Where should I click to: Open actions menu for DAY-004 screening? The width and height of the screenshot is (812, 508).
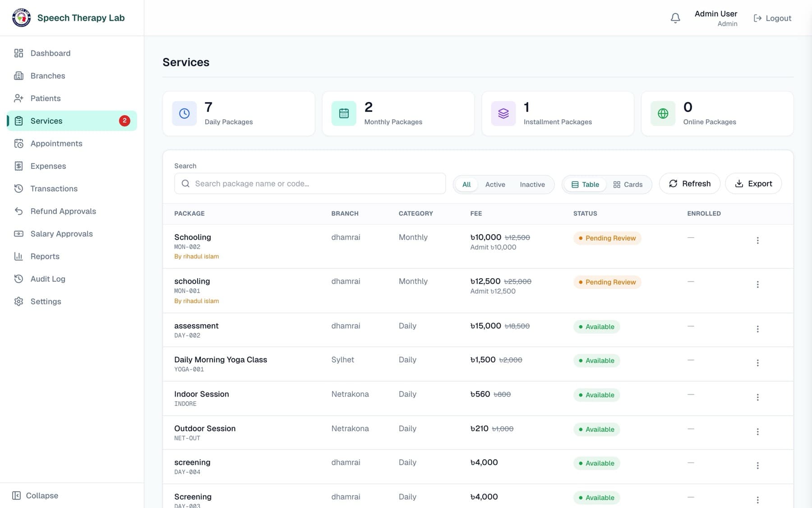click(x=757, y=466)
